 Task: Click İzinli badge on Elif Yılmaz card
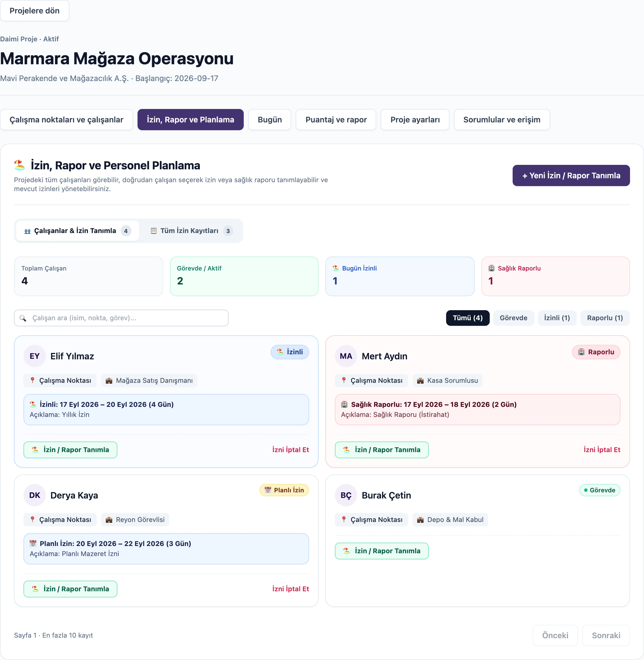click(290, 352)
